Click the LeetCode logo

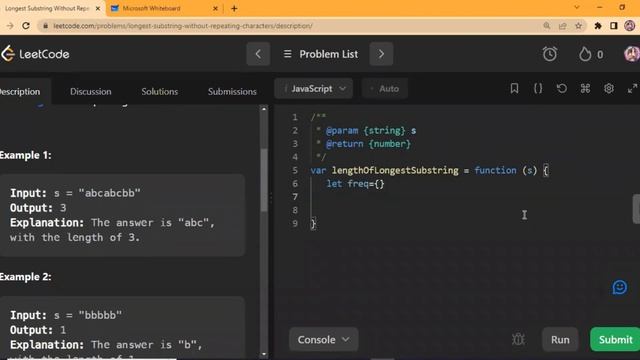35,54
